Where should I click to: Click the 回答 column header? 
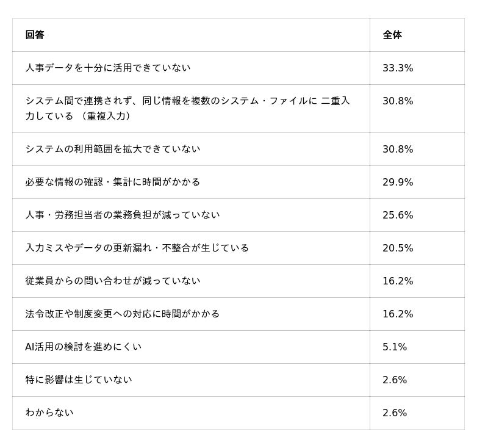coord(35,35)
